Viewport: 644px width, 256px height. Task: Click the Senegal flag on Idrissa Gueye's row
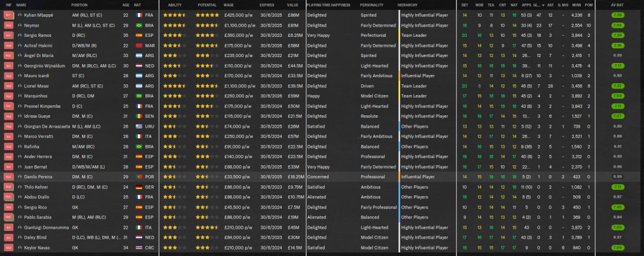pos(139,116)
